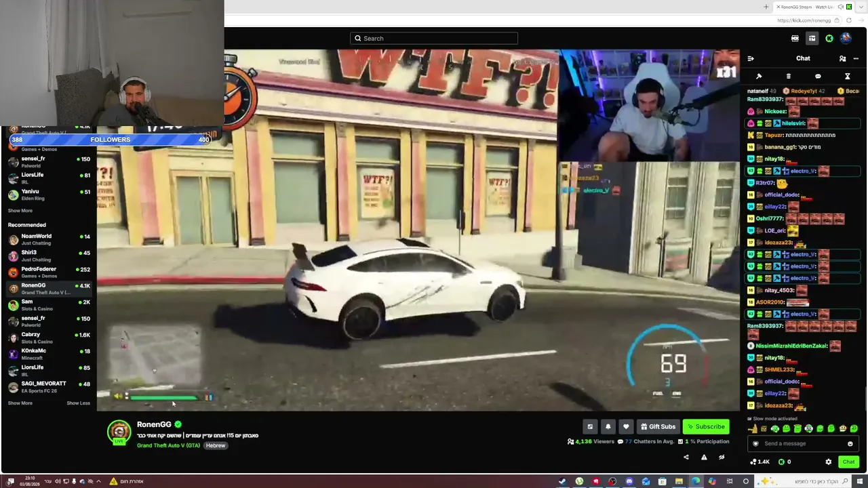Open Microsoft Edge from the taskbar

696,481
